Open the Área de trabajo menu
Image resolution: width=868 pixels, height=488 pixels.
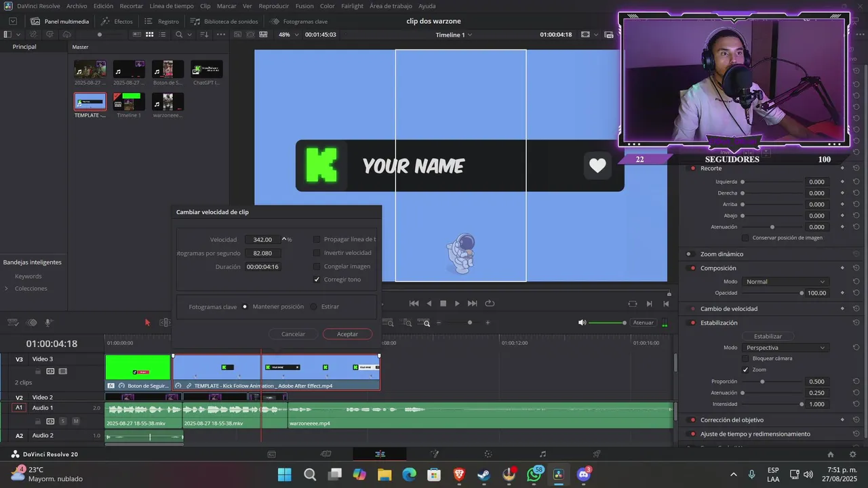[x=391, y=6]
